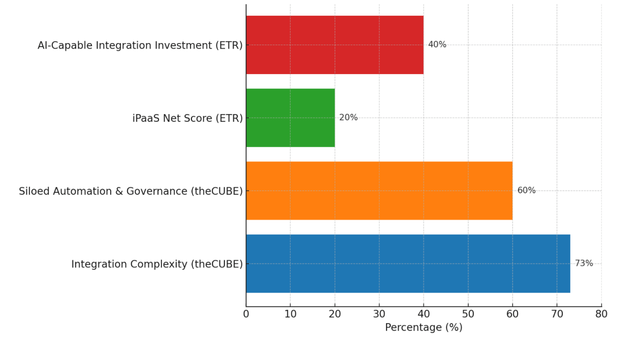Click the 40% data label
The image size is (644, 346).
coord(437,45)
